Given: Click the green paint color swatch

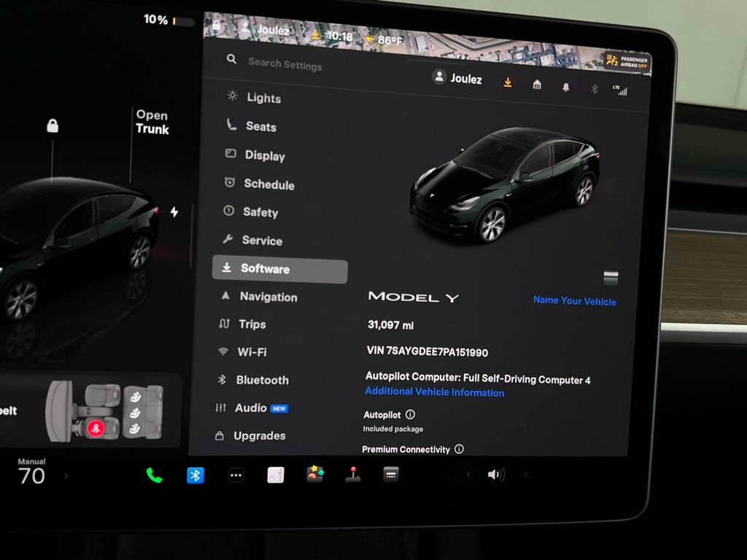Looking at the screenshot, I should (x=611, y=278).
